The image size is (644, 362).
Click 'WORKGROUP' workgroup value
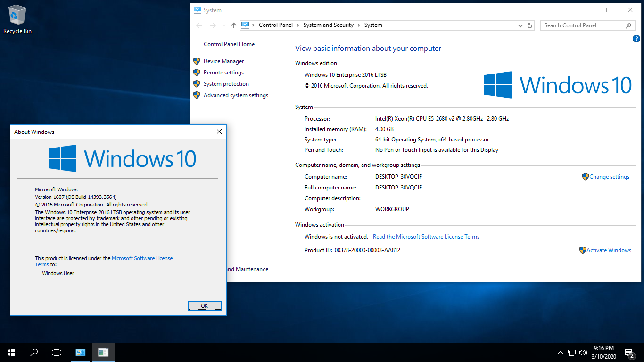[x=392, y=209]
